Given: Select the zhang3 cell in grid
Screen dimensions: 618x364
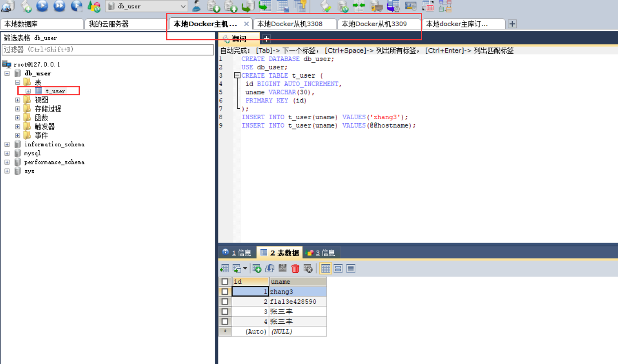Looking at the screenshot, I should (298, 292).
